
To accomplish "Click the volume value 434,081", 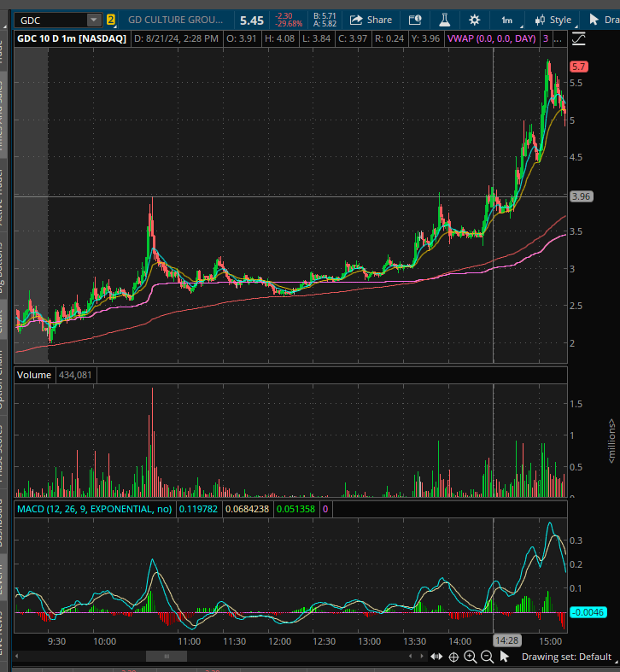I will point(75,375).
